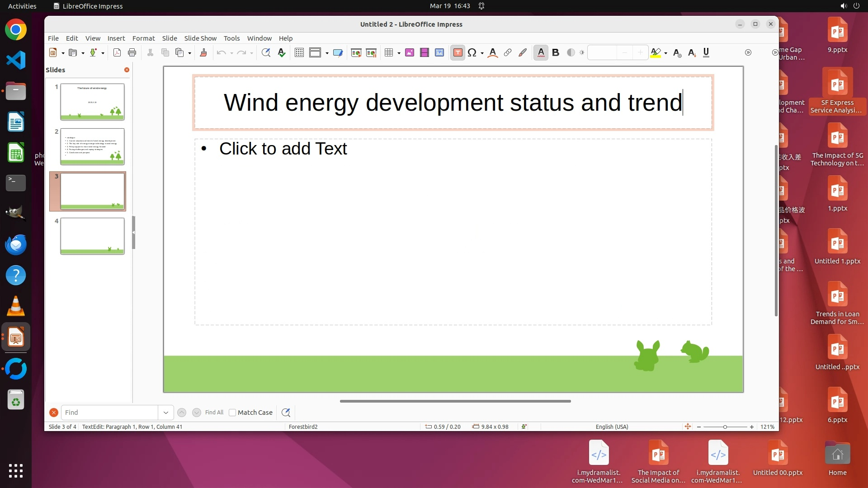Open Insert Table dropdown arrow
Image resolution: width=868 pixels, height=488 pixels.
[x=399, y=53]
